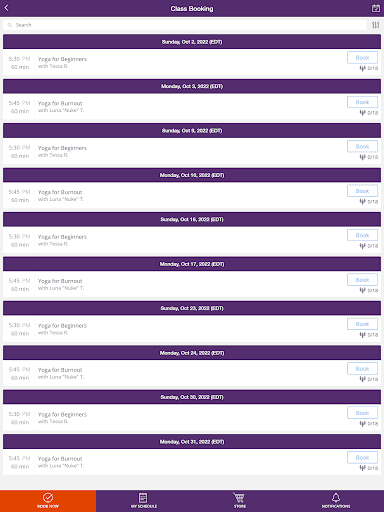Open Yoga for Burnout on Oct 24
The image size is (384, 512).
coord(60,370)
